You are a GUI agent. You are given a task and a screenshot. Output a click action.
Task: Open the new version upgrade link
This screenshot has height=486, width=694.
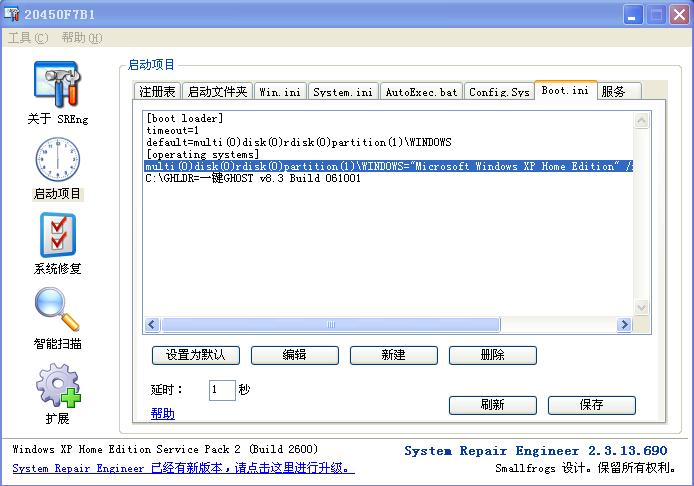[183, 468]
